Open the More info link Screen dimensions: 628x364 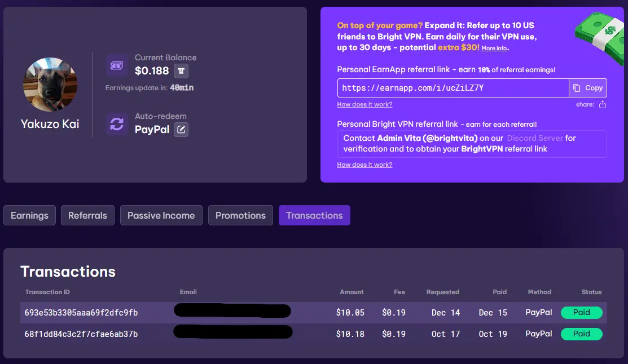[x=494, y=48]
